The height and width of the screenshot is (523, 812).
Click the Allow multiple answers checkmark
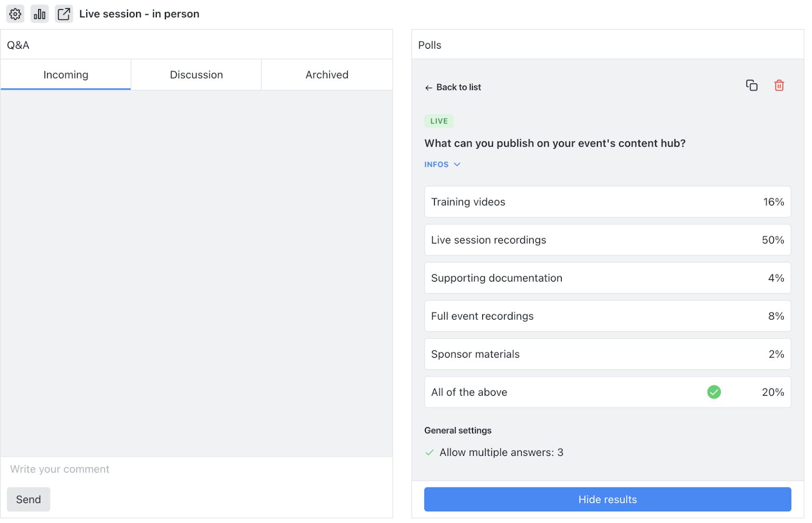(429, 452)
